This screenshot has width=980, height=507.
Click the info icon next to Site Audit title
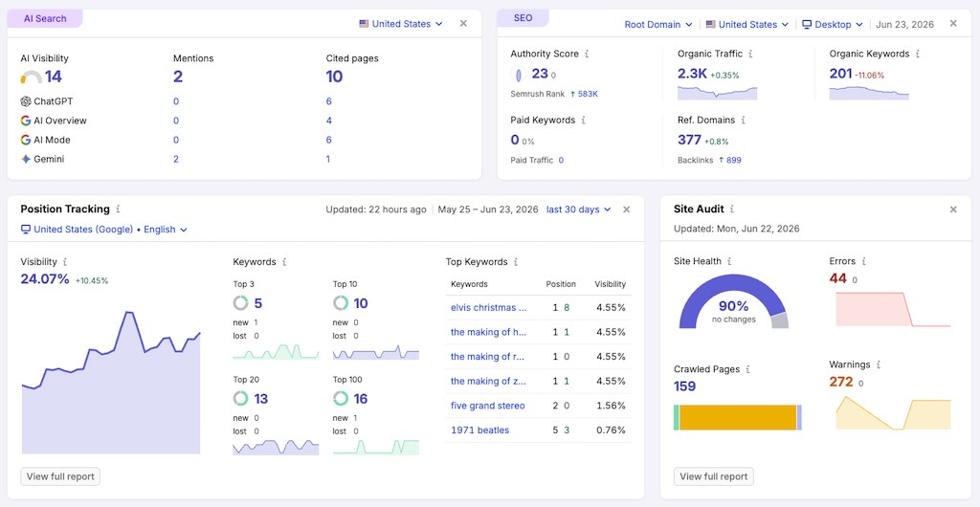pos(732,209)
